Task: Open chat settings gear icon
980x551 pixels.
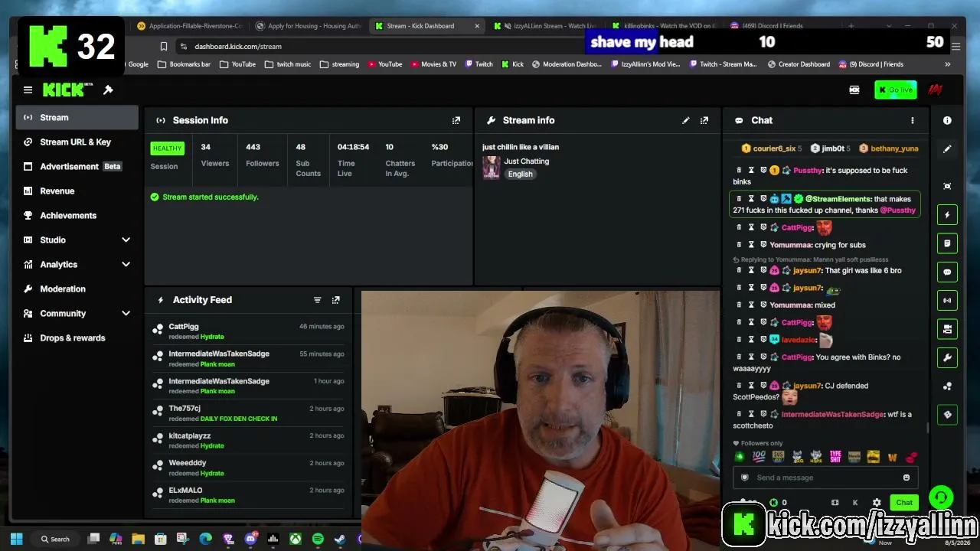Action: (x=877, y=503)
